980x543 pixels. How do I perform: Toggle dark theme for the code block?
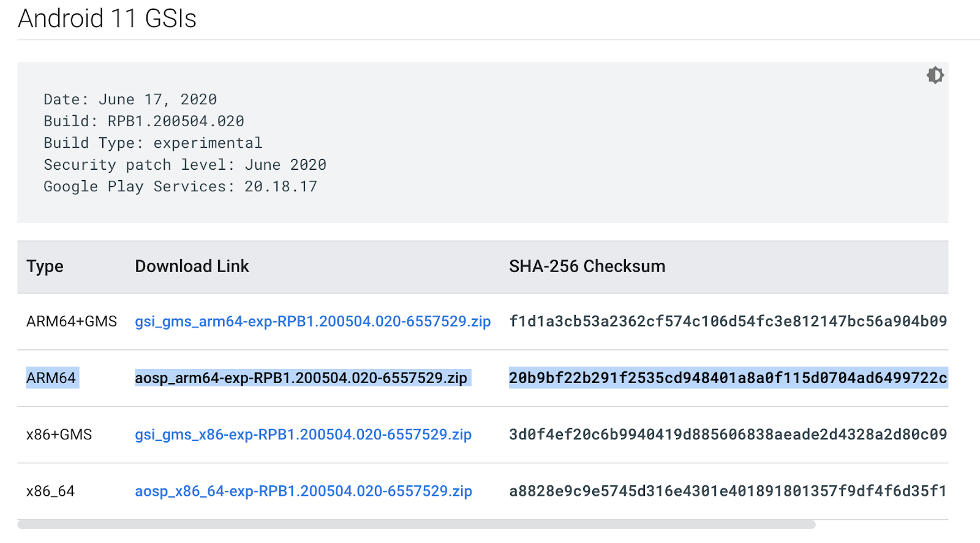(x=935, y=75)
